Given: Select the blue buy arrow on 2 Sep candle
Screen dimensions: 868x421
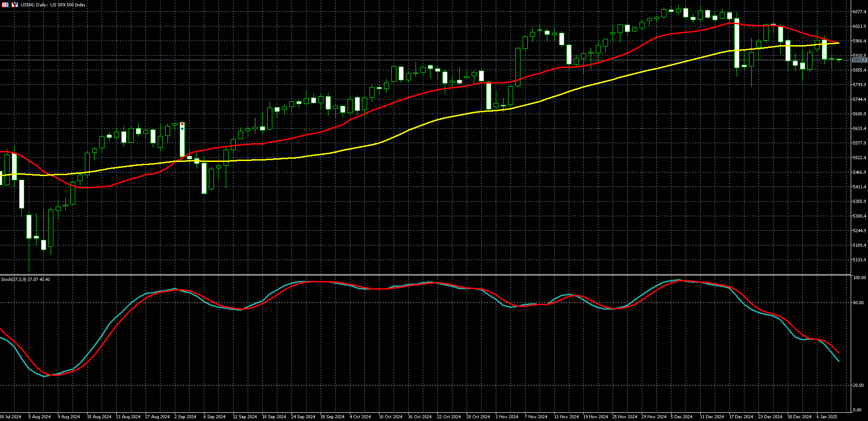Looking at the screenshot, I should click(182, 129).
